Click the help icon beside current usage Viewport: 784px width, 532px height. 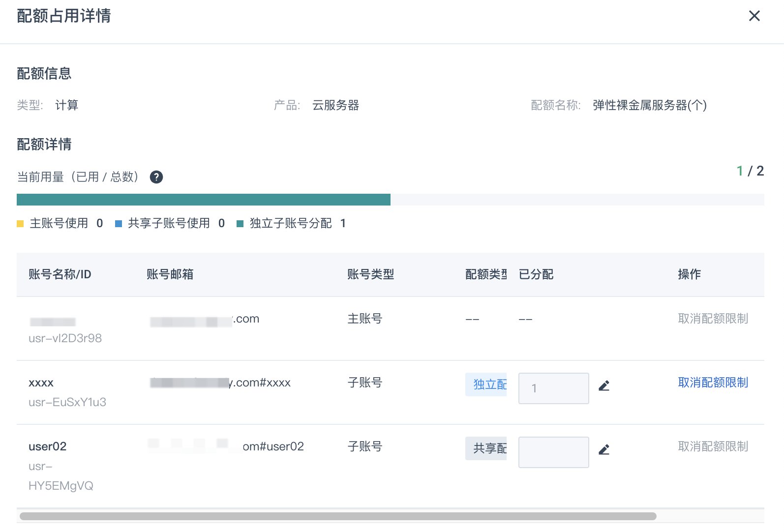click(x=156, y=177)
